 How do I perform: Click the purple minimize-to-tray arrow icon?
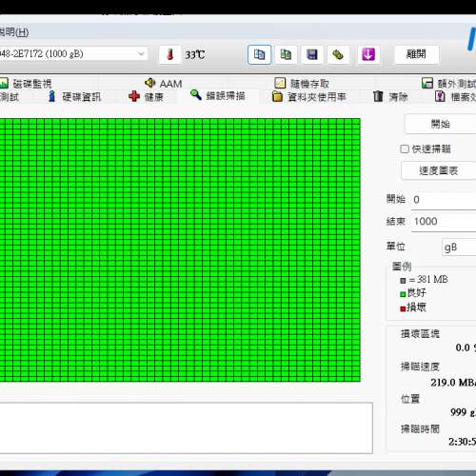pos(368,54)
